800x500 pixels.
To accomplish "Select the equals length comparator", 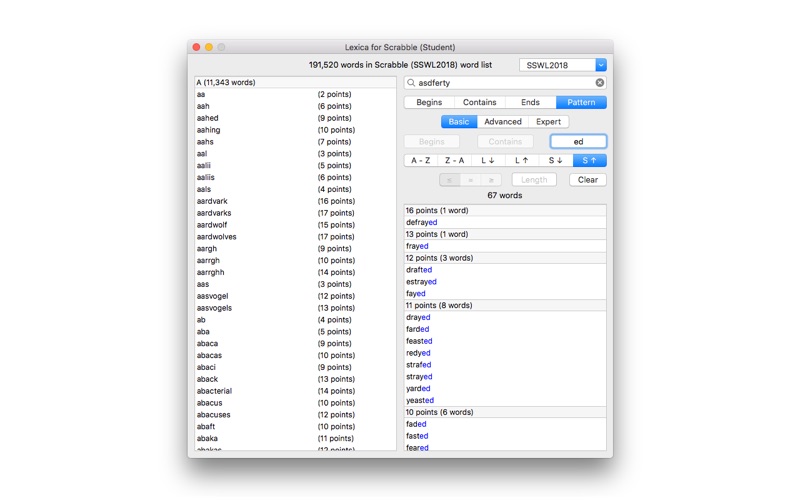I will pyautogui.click(x=470, y=180).
